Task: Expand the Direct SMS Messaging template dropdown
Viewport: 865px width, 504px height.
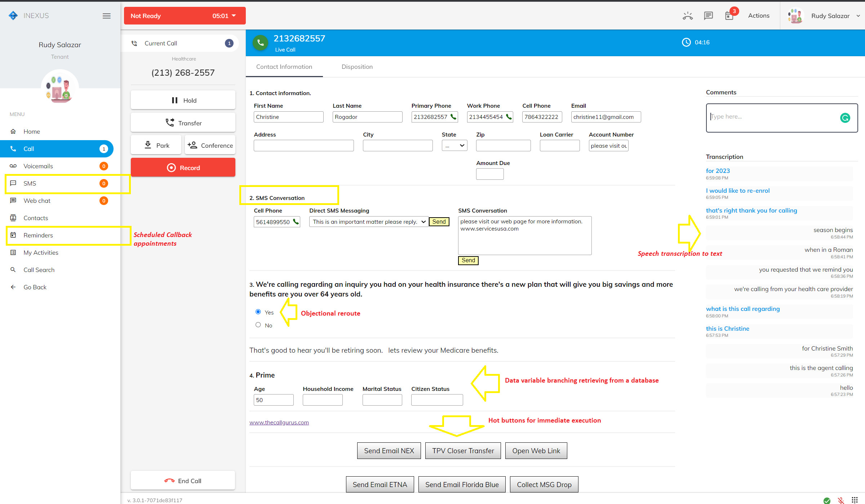Action: [x=423, y=222]
